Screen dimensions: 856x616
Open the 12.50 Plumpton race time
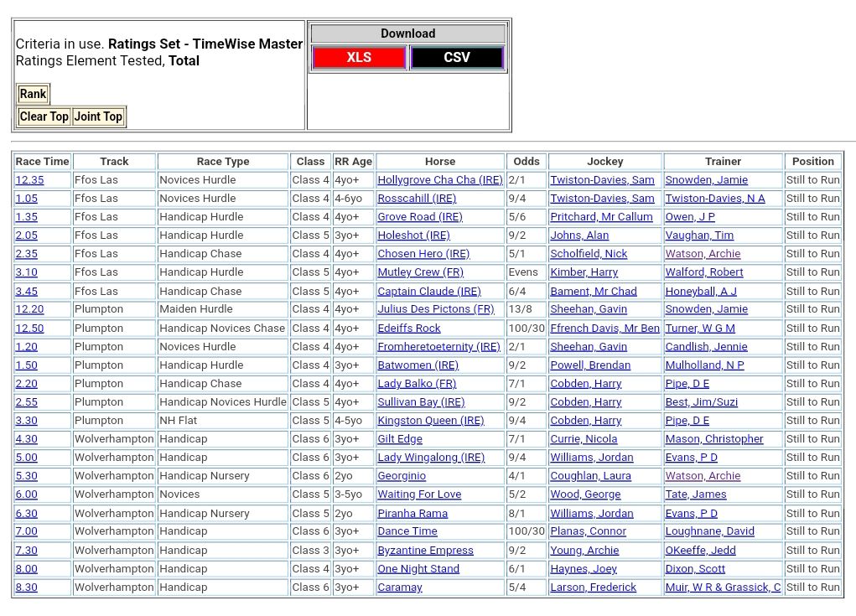(x=29, y=329)
